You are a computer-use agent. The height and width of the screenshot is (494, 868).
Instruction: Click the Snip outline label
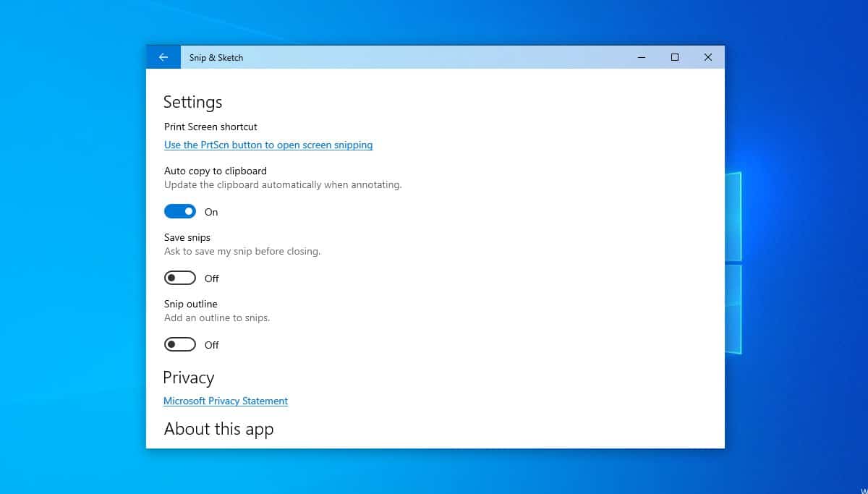191,304
